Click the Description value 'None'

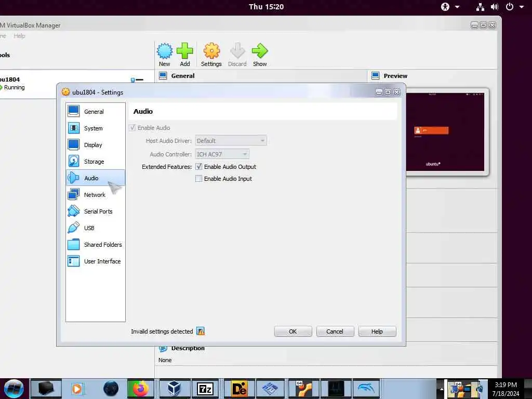165,360
